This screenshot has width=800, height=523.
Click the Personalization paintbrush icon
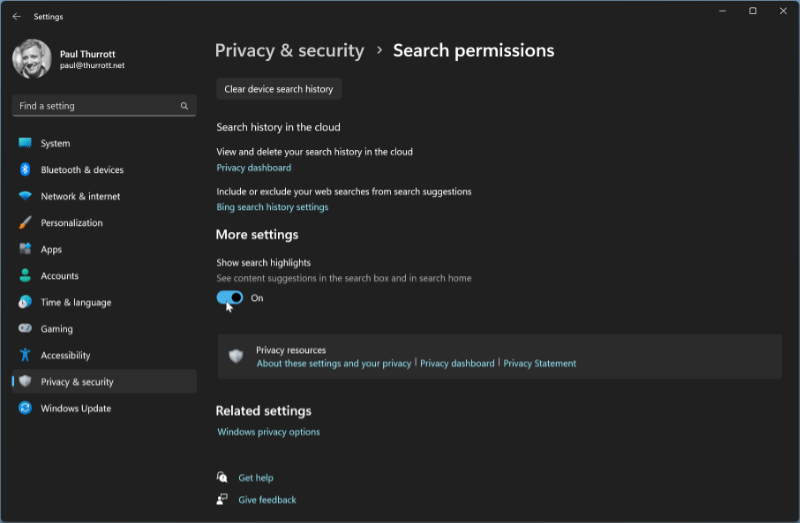point(25,223)
